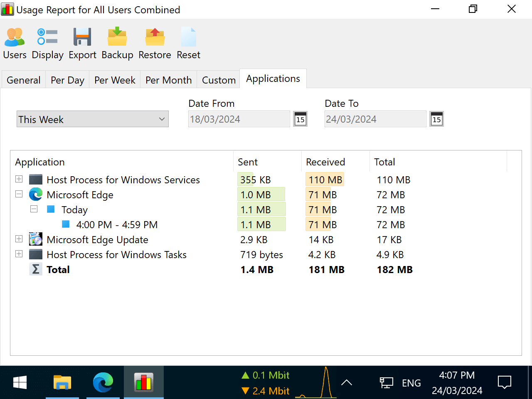Collapse the Today sub-row
Viewport: 532px width, 399px height.
click(x=34, y=209)
